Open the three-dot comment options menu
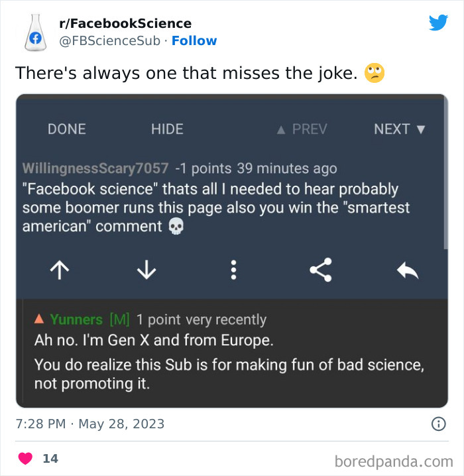The width and height of the screenshot is (464, 476). point(233,269)
